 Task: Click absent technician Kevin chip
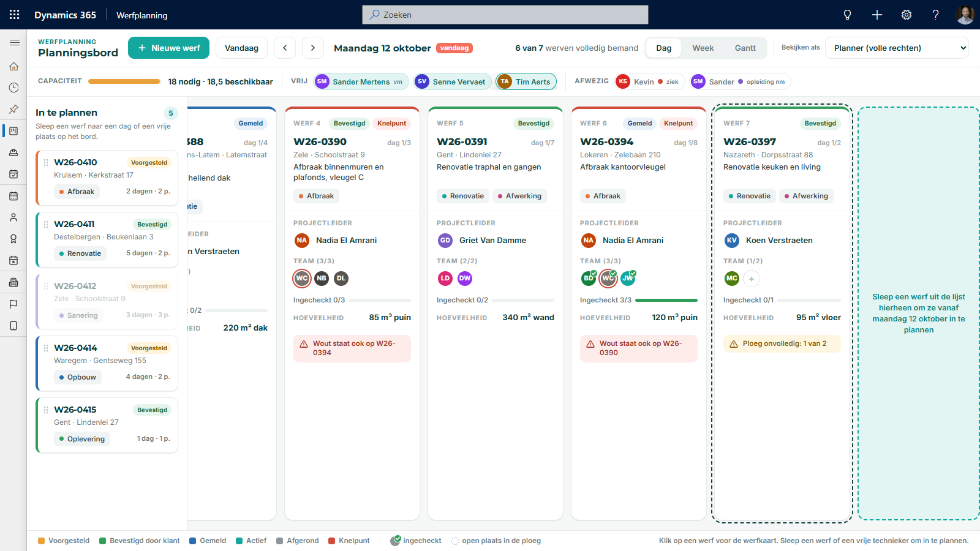649,81
